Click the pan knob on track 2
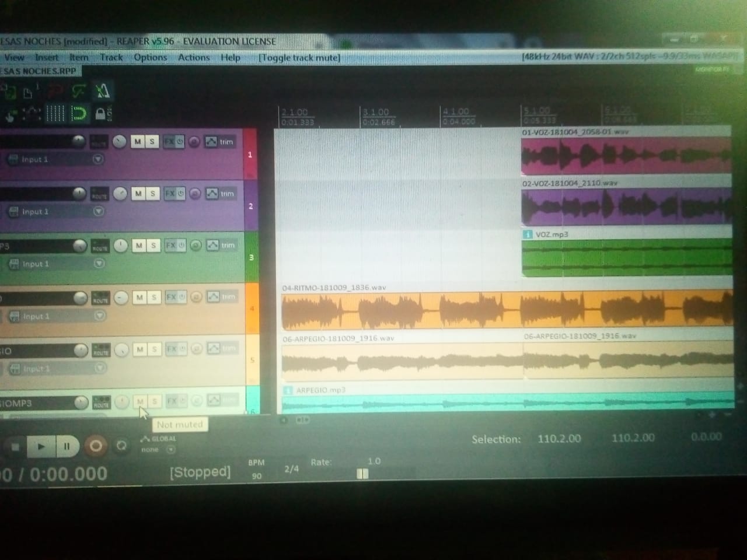This screenshot has height=560, width=747. tap(120, 194)
